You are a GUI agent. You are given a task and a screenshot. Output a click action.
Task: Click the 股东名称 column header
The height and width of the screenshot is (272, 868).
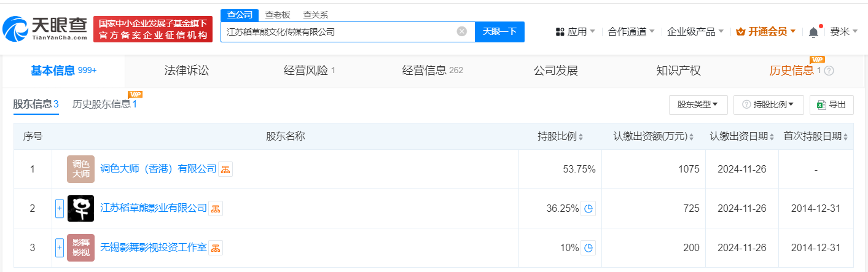click(286, 136)
